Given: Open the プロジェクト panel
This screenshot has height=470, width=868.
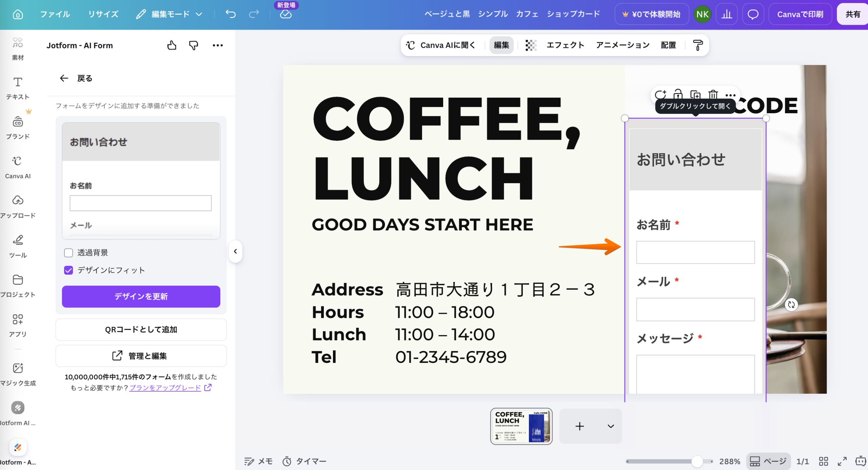Looking at the screenshot, I should pos(18,286).
